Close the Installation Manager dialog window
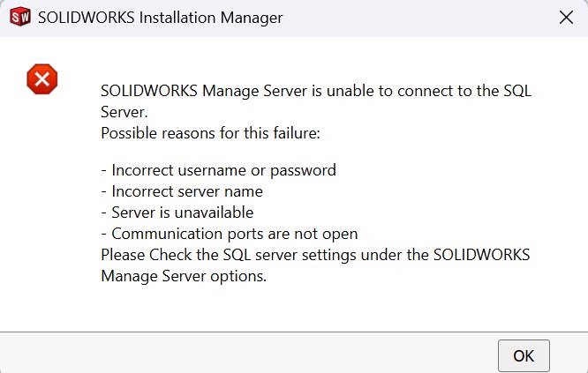 566,18
